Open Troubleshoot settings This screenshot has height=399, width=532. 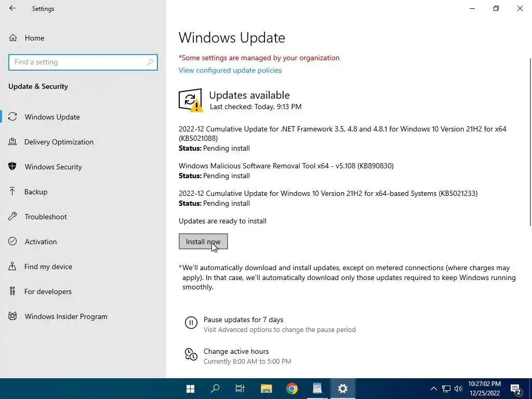pyautogui.click(x=83, y=217)
